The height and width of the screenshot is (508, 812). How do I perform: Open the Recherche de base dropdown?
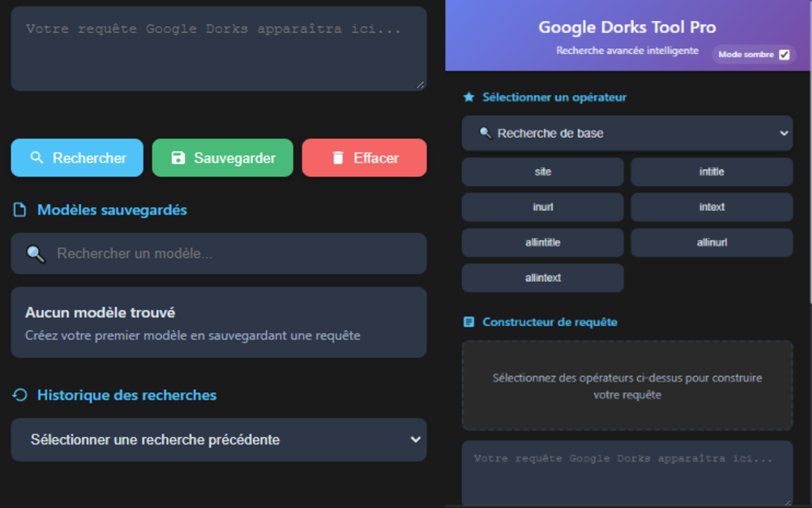627,133
